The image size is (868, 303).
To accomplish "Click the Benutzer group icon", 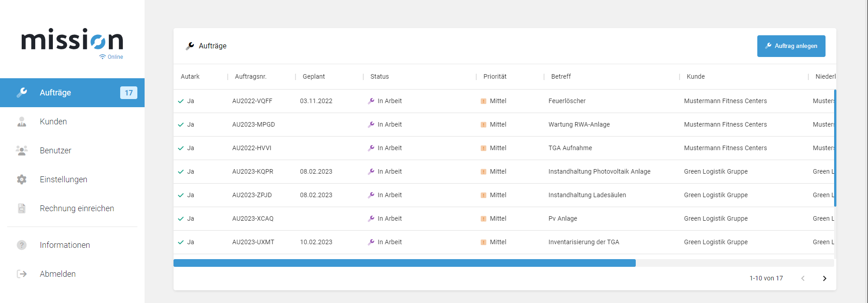I will pos(22,151).
